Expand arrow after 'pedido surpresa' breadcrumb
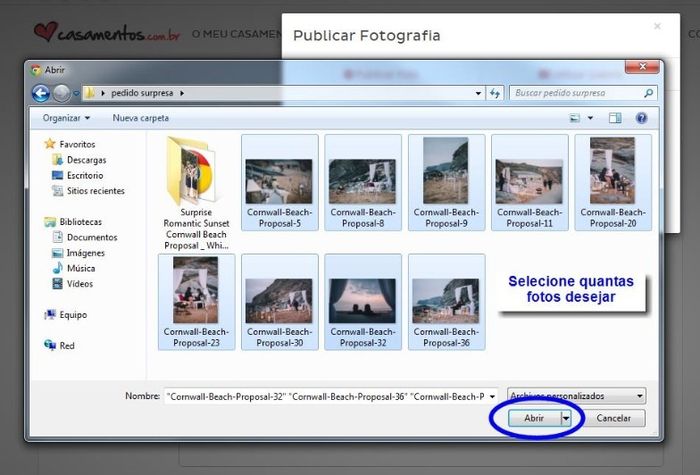Screen dimensions: 700x475 click(182, 93)
